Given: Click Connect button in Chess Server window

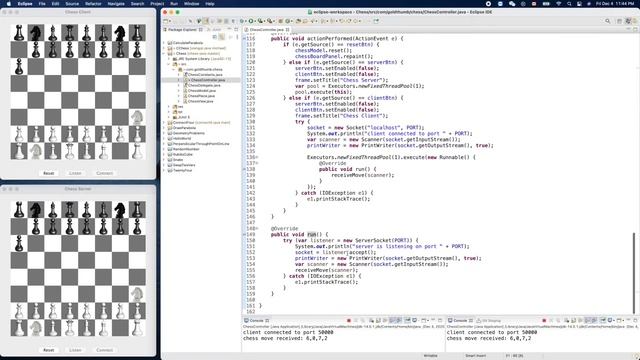Looking at the screenshot, I should click(x=104, y=350).
